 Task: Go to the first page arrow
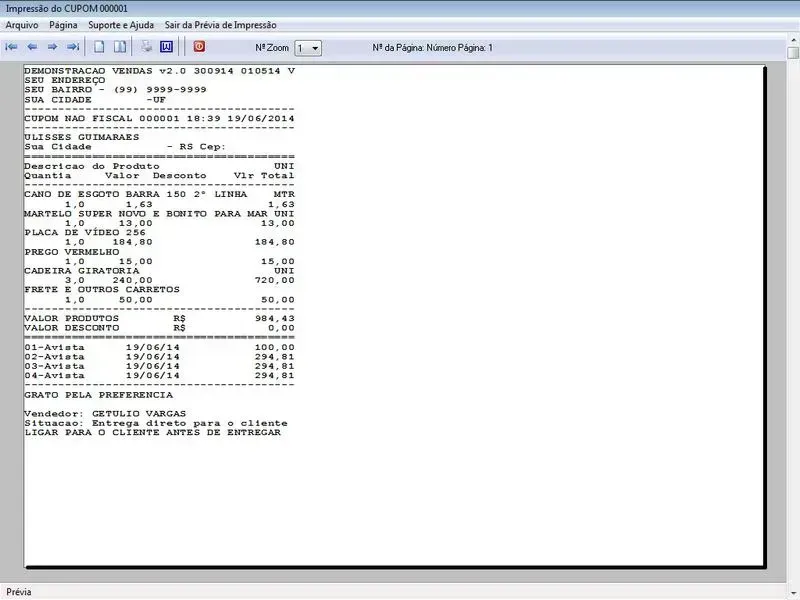(12, 47)
